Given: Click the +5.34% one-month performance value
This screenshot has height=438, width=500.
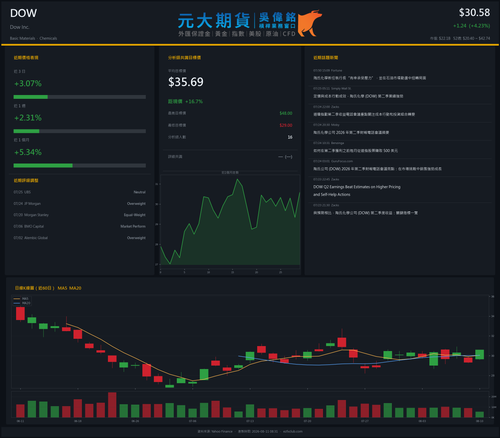Looking at the screenshot, I should pyautogui.click(x=28, y=152).
